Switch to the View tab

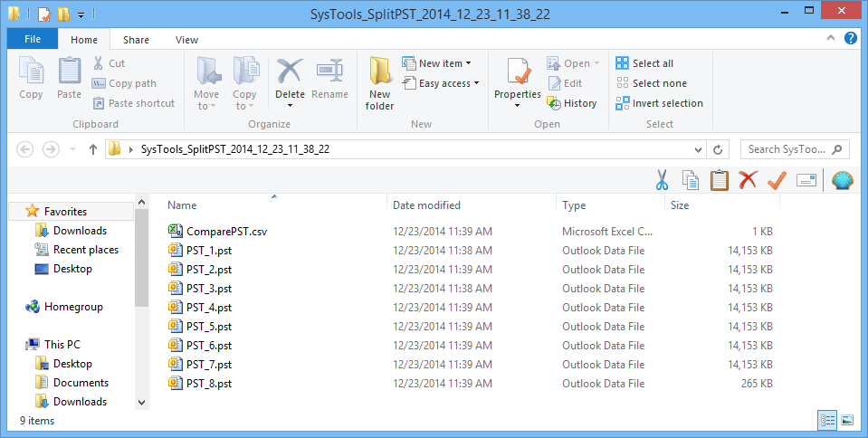(186, 40)
